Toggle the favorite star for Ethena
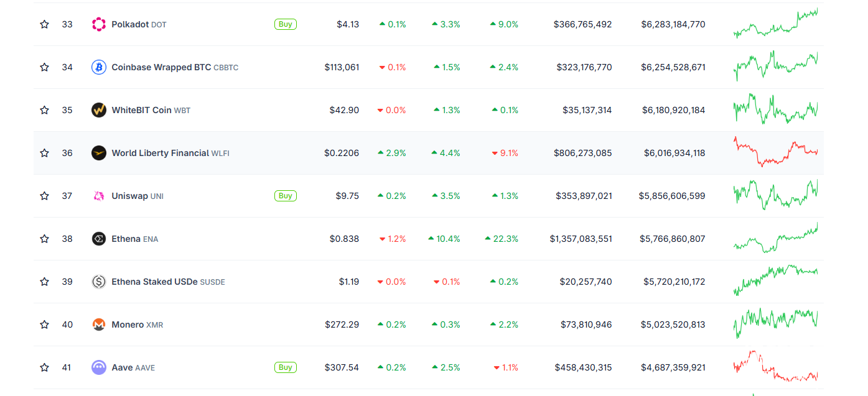Screen dimensions: 868x396 tap(44, 239)
